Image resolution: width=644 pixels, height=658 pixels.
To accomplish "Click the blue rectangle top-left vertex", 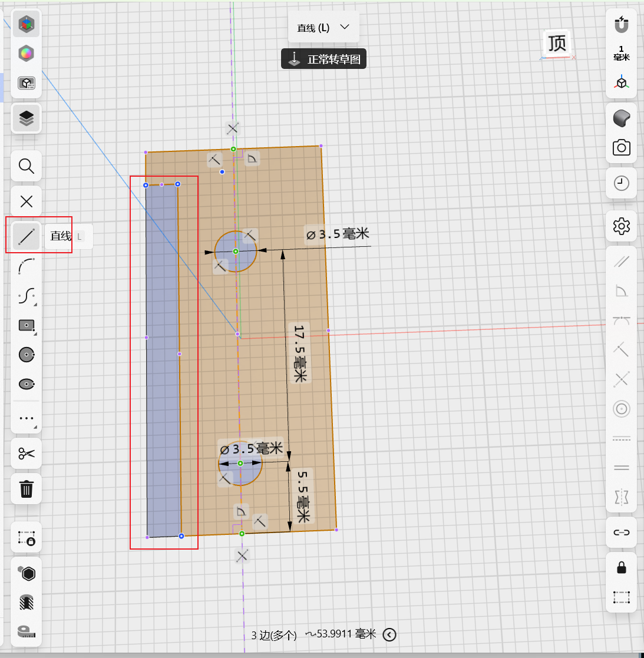I will [x=146, y=185].
